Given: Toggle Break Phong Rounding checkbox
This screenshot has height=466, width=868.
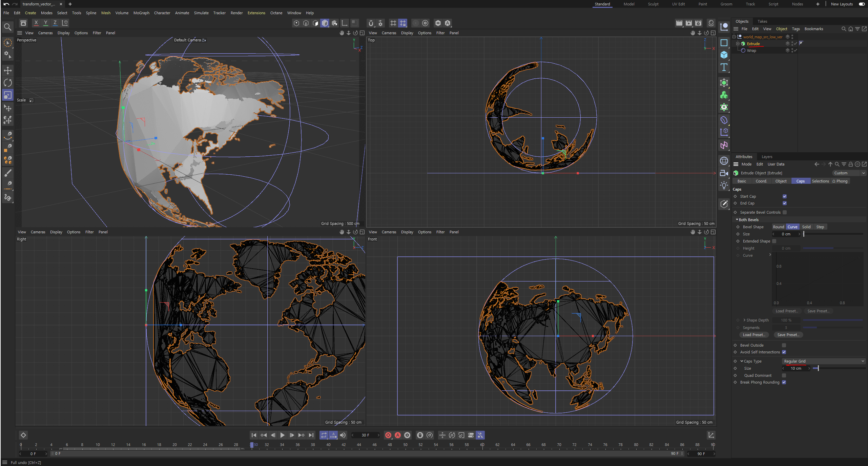Looking at the screenshot, I should click(x=784, y=382).
